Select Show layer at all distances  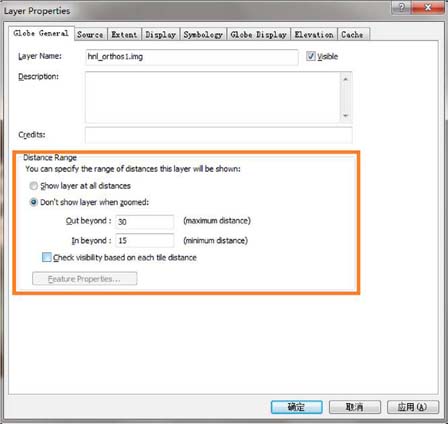(x=34, y=186)
